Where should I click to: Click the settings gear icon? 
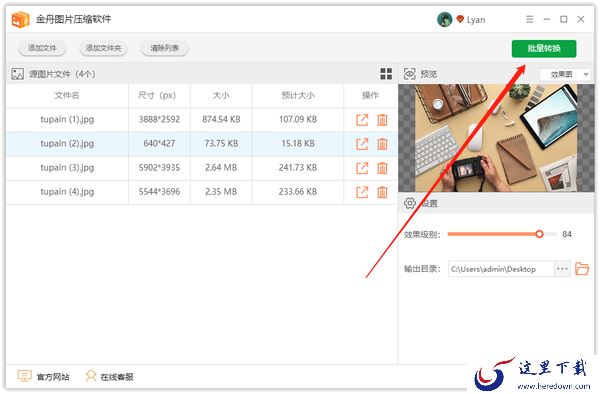pos(410,203)
